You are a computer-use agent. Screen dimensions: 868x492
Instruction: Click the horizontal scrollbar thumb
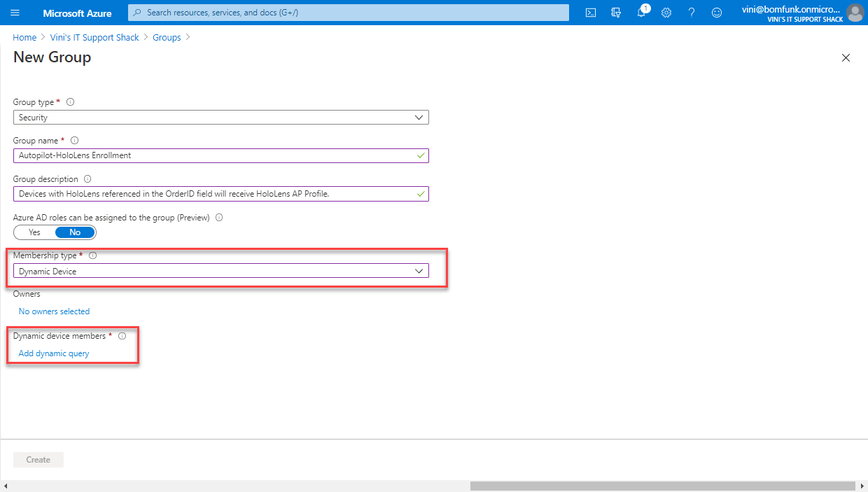662,486
